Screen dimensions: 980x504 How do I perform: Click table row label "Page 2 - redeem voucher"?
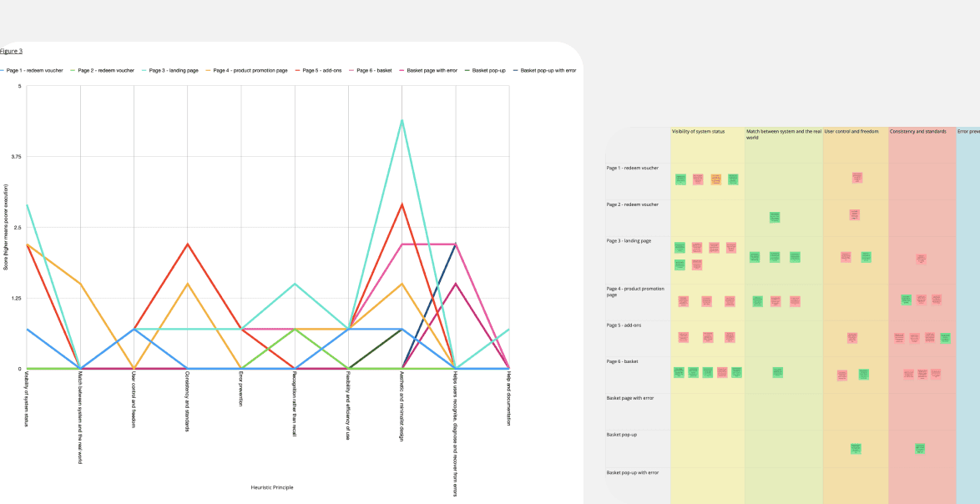coord(633,204)
